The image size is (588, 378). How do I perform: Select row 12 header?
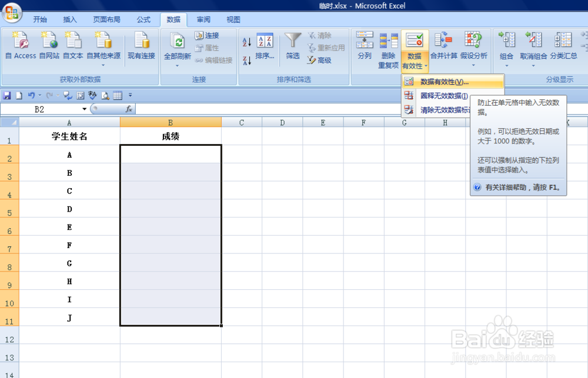click(x=9, y=336)
